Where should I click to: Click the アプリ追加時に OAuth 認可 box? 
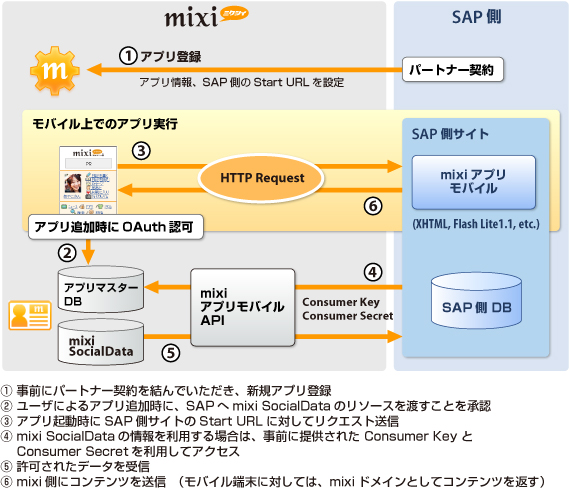tap(116, 227)
